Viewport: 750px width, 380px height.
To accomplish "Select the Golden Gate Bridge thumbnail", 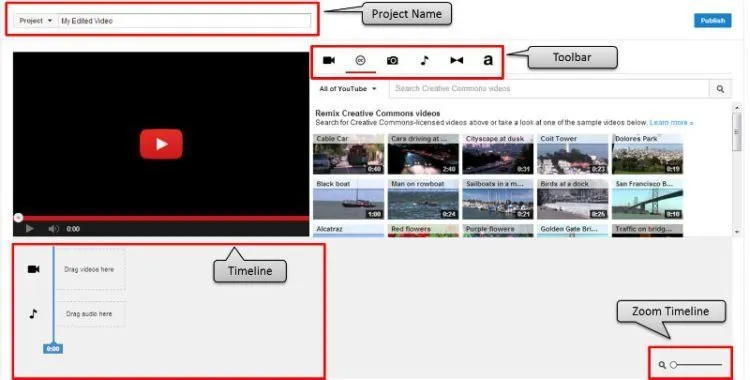I will tap(573, 230).
